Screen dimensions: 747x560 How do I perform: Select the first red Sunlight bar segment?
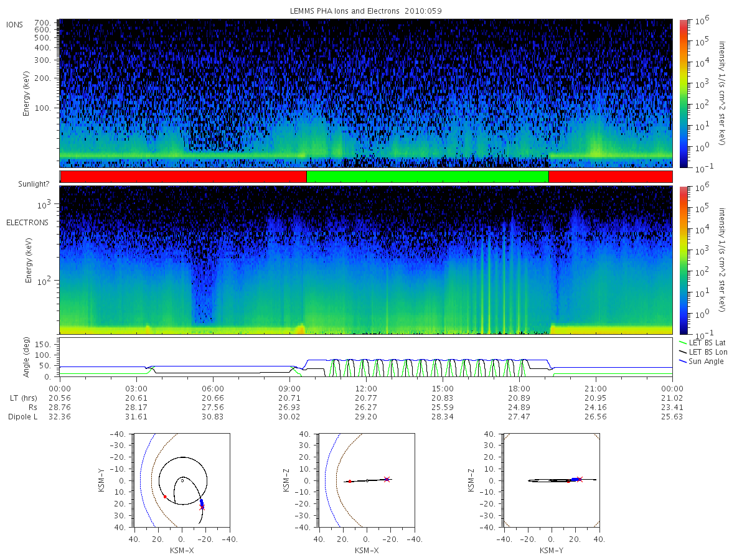tap(184, 177)
